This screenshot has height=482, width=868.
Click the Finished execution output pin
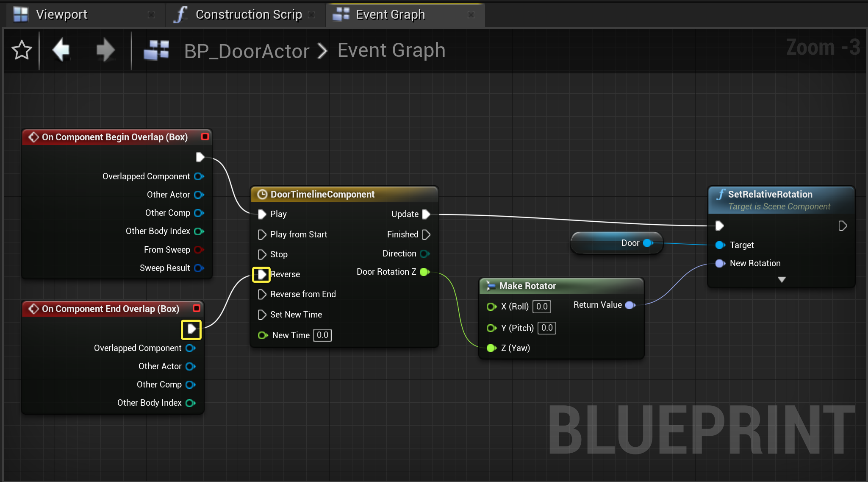[426, 234]
